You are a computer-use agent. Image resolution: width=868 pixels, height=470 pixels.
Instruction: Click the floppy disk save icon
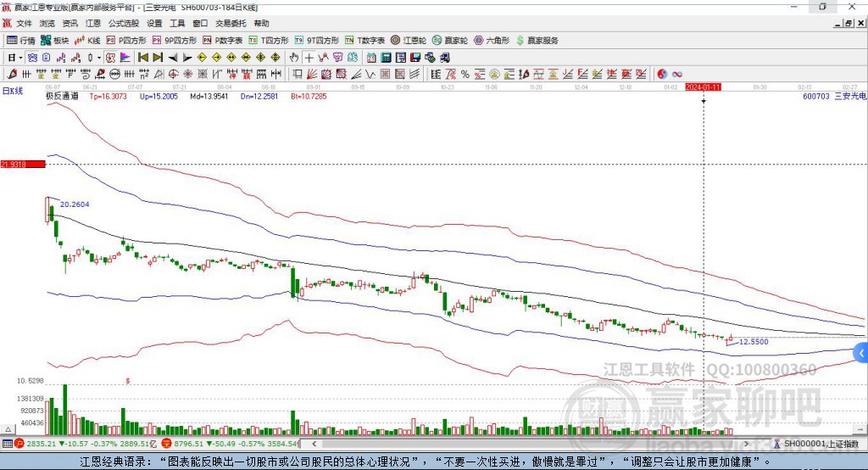pyautogui.click(x=415, y=58)
